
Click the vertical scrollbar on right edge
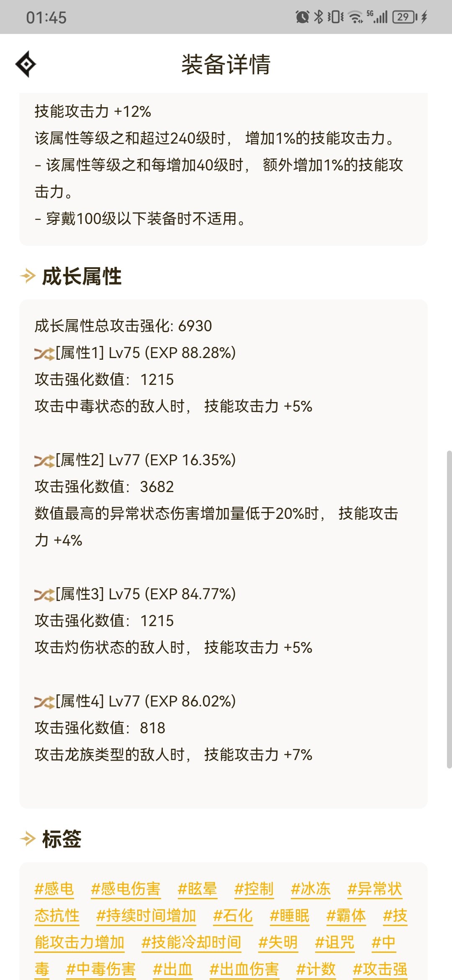(x=449, y=609)
